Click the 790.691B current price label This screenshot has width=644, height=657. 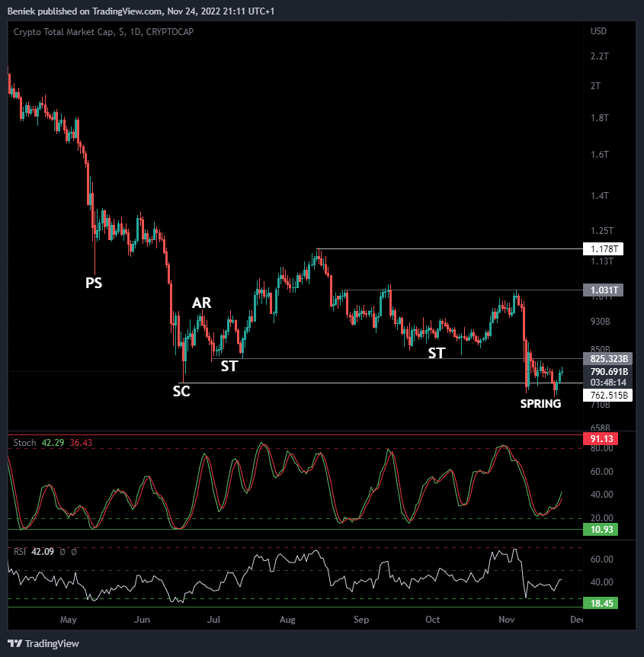point(608,372)
